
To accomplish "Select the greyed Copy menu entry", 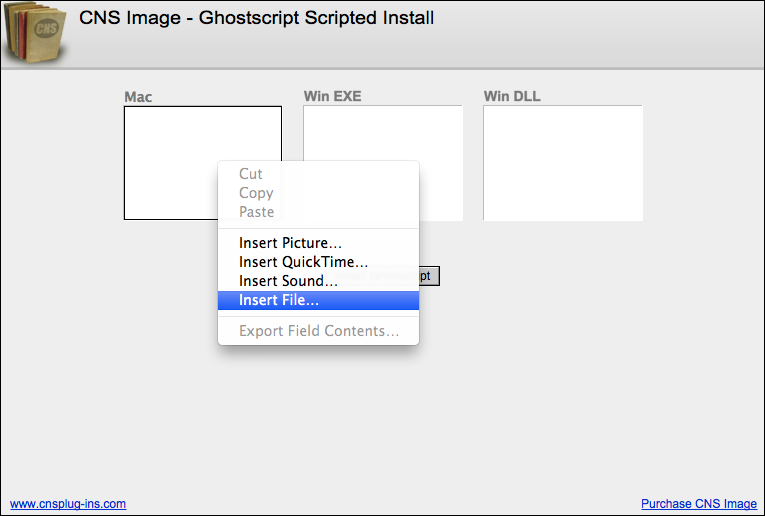I will (x=318, y=193).
